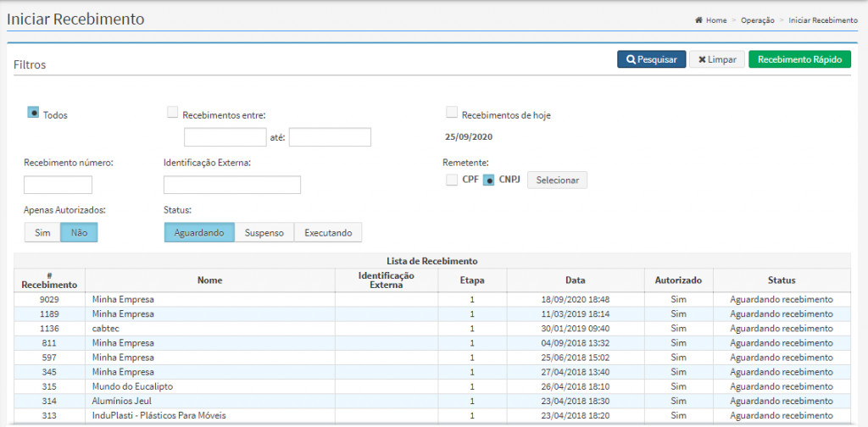Select the Todos radio option
The height and width of the screenshot is (427, 868).
coord(33,113)
